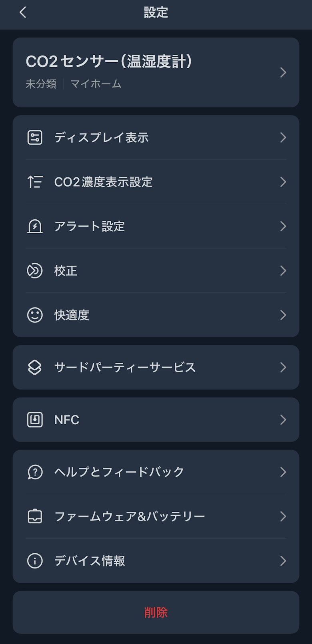The image size is (312, 644).
Task: Open ヘルプとフィードバック link
Action: point(119,472)
